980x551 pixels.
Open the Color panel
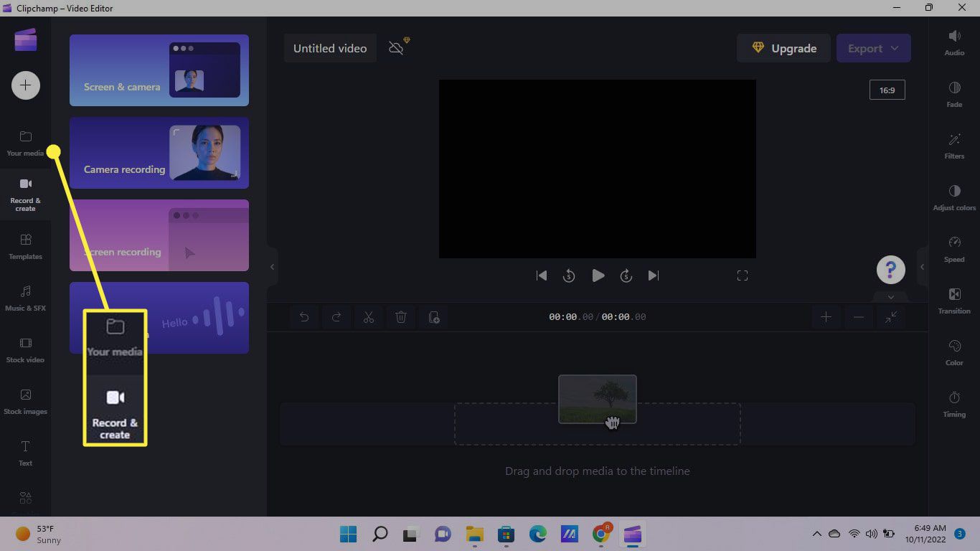(x=954, y=352)
